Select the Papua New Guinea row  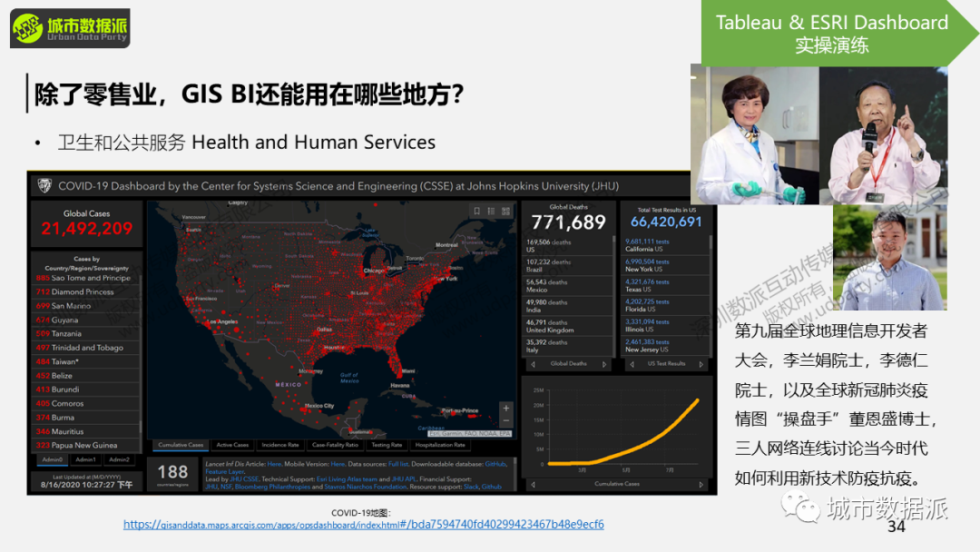point(85,445)
